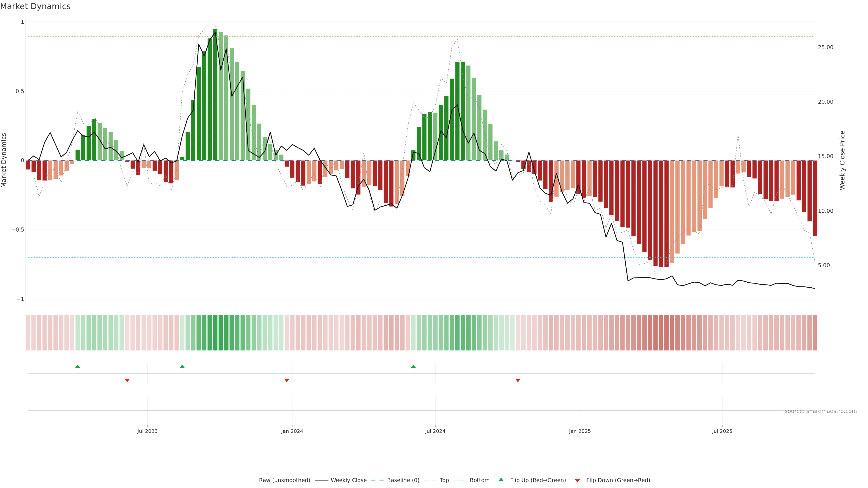
Task: Click the Flip Up legend triangle icon
Action: pos(501,480)
